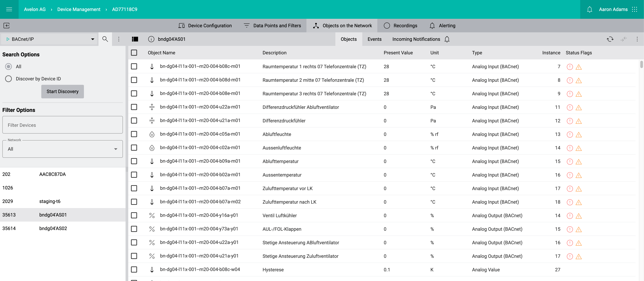The width and height of the screenshot is (644, 281).
Task: Open the Recordings tab
Action: [x=401, y=26]
